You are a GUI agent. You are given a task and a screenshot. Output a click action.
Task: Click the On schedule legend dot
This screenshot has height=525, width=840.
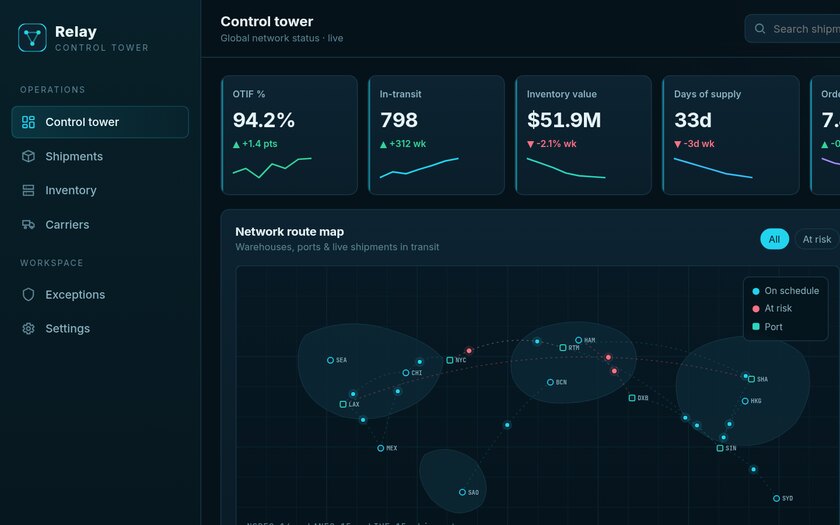[x=756, y=291]
